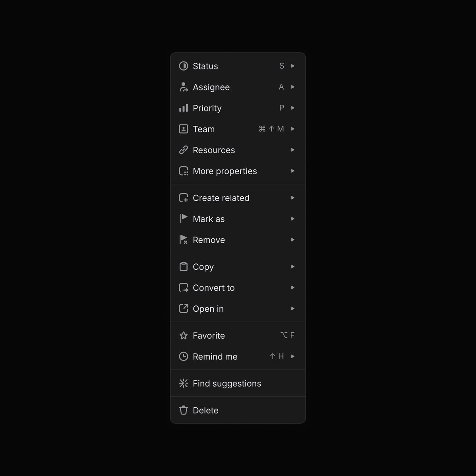476x476 pixels.
Task: Expand the Copy submenu arrow
Action: coord(293,267)
